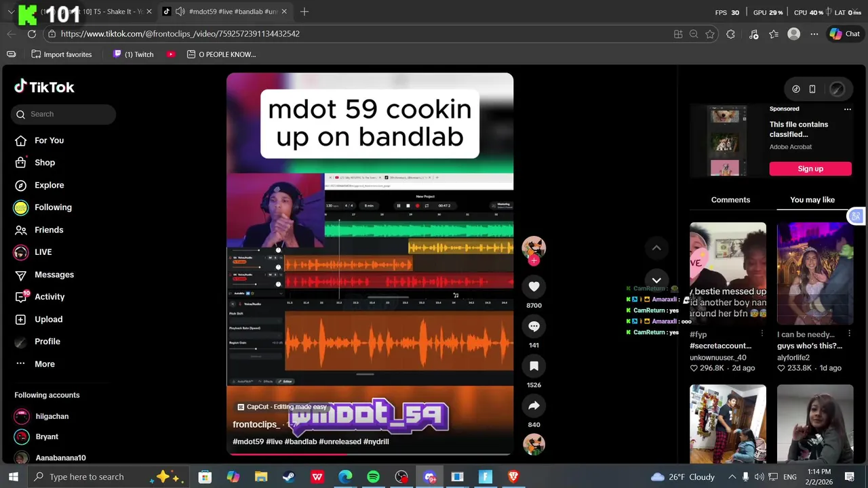
Task: Like the mdot59 bandlab video
Action: pos(534,287)
